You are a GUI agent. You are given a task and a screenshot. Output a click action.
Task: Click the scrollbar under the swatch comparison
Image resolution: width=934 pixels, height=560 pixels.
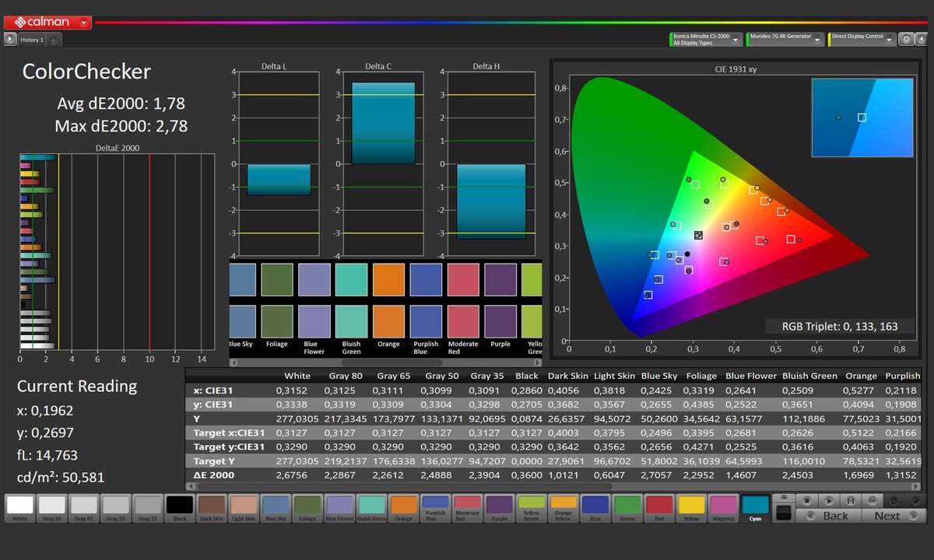coord(385,362)
